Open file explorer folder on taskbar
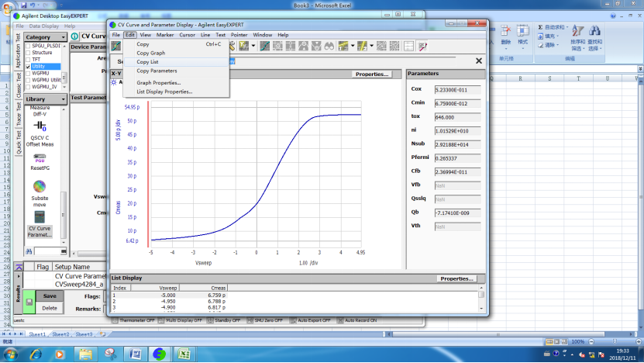644x363 pixels. 85,354
